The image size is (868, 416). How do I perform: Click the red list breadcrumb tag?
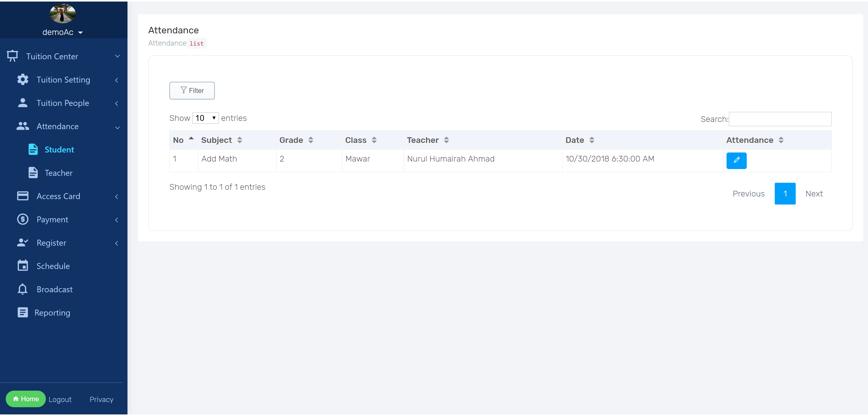tap(196, 43)
